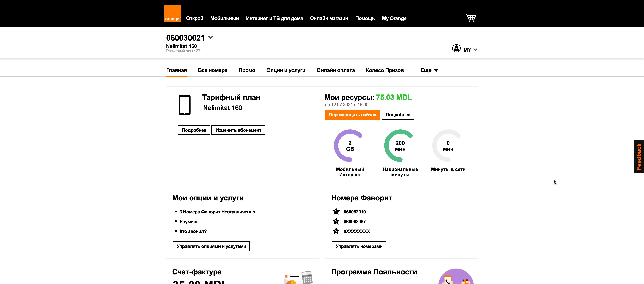Click Перезарядить сейчас button
This screenshot has height=284, width=644.
[x=352, y=115]
